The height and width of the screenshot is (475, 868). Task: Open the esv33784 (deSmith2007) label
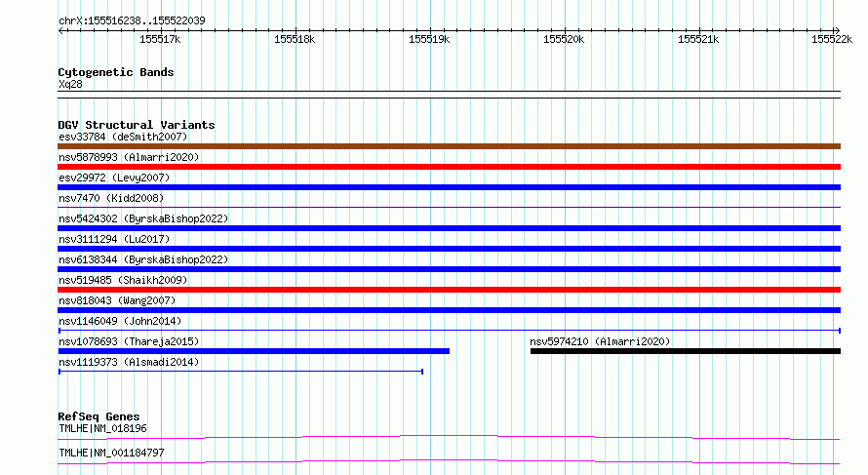(x=123, y=137)
